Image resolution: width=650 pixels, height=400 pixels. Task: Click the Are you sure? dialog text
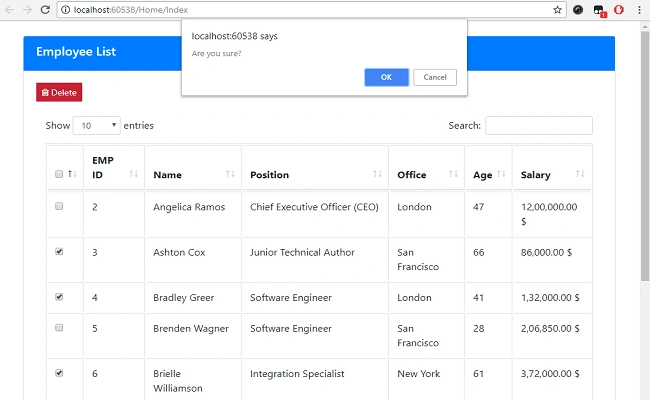(x=216, y=53)
